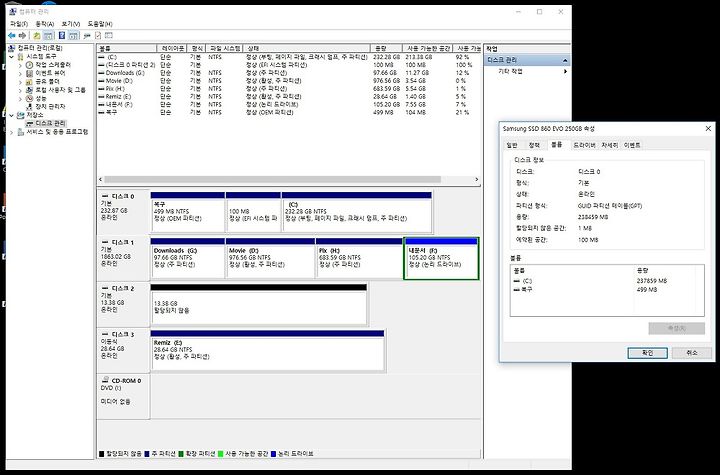Select the 13.38 GB unallocated block on Disk 2

[259, 305]
